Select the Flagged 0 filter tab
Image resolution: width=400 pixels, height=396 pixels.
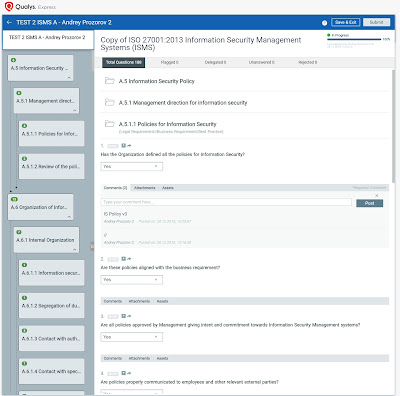(x=170, y=62)
